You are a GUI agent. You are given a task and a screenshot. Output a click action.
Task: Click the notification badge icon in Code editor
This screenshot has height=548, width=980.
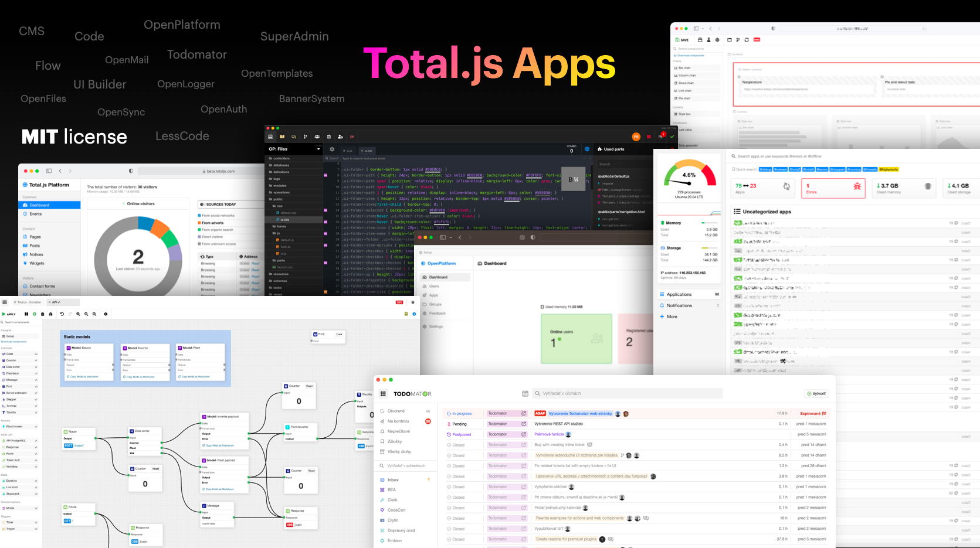coord(661,136)
